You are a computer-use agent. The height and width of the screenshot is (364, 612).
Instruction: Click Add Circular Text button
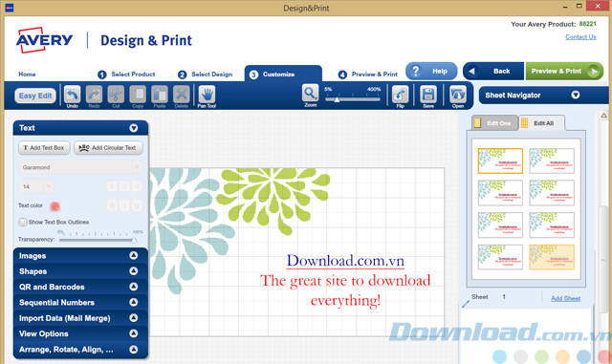108,148
